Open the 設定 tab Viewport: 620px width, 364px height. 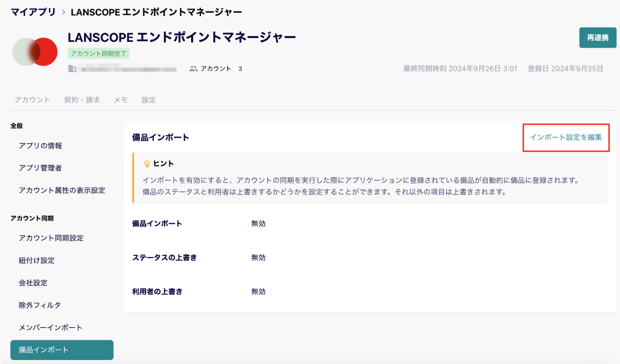(x=149, y=100)
